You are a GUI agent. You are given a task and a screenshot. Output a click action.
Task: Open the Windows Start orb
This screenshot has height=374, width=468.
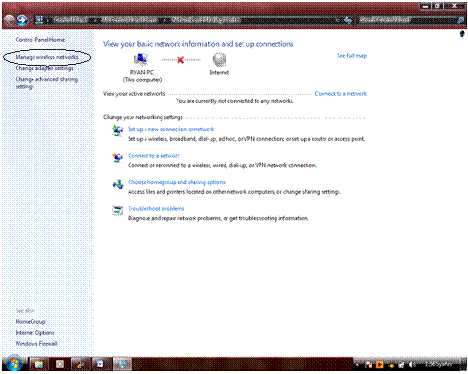14,363
